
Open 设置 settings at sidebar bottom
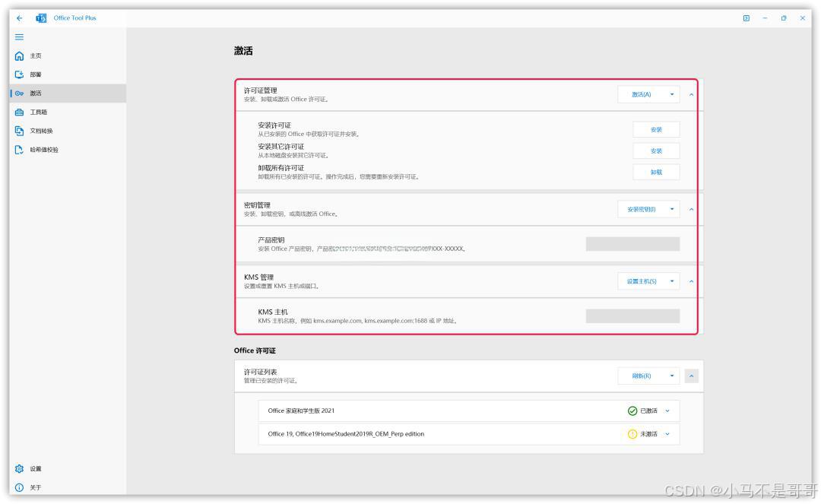[x=68, y=468]
